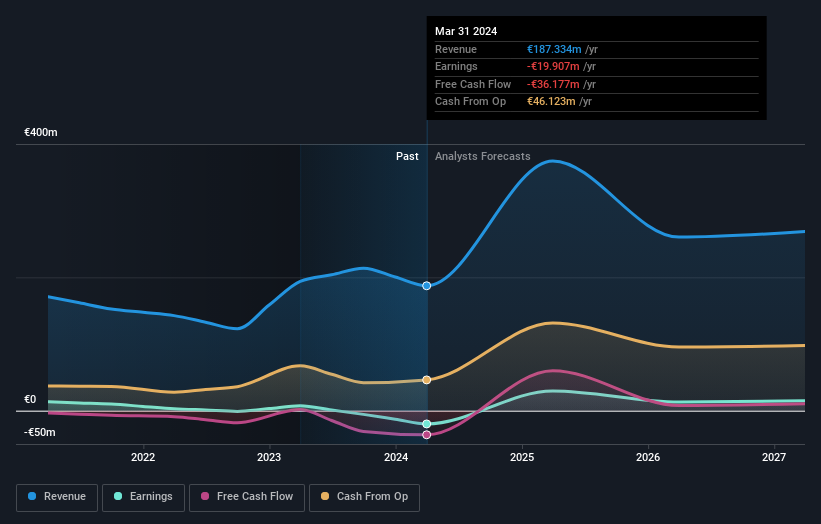Image resolution: width=821 pixels, height=524 pixels.
Task: Select the Free Cash Flow data point marker
Action: (427, 435)
